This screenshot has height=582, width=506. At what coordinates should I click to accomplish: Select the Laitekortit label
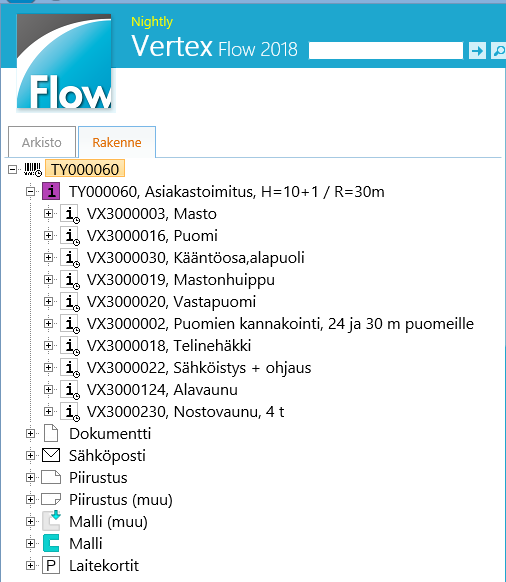104,566
